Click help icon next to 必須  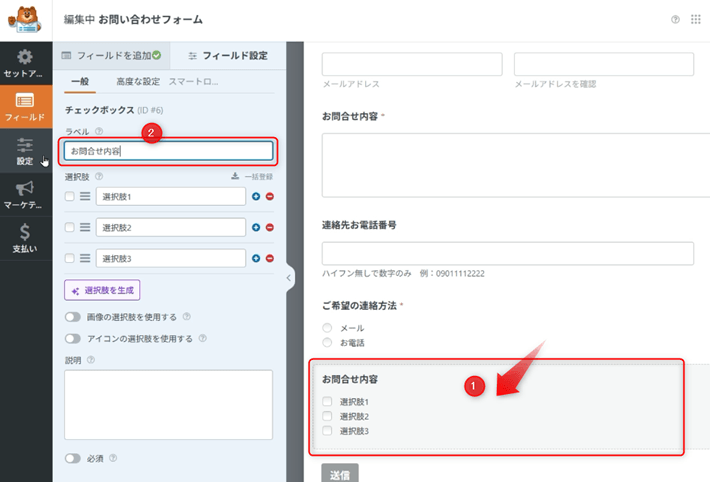113,458
